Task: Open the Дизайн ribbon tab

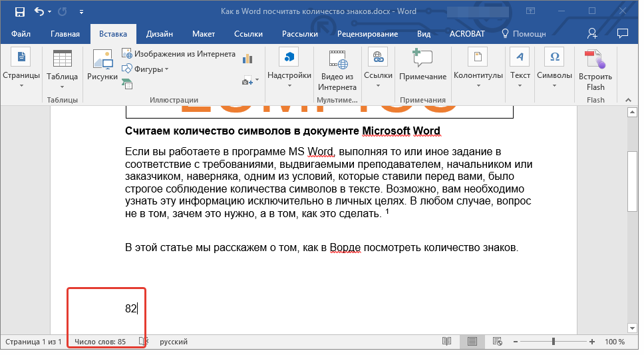Action: 160,34
